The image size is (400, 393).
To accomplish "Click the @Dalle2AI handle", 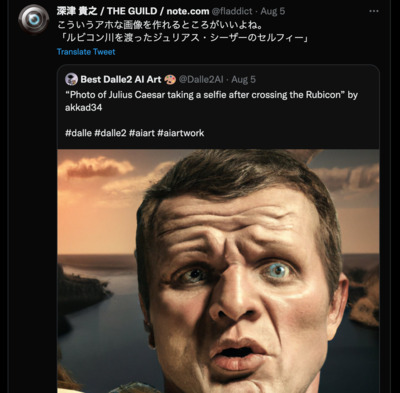I will [x=201, y=79].
